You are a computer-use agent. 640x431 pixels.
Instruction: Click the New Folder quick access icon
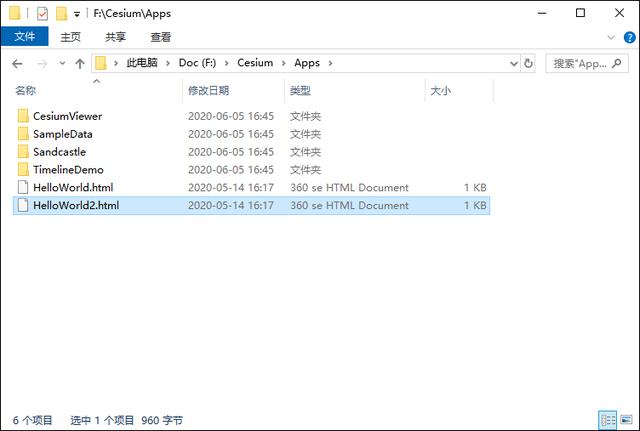[x=61, y=13]
